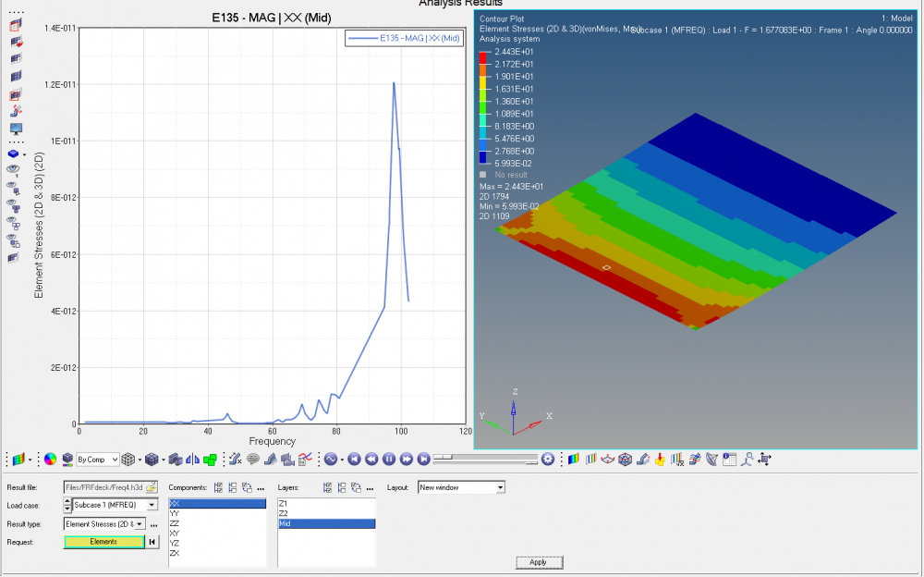Click the Components select-none icon
This screenshot has height=577, width=924.
click(233, 487)
